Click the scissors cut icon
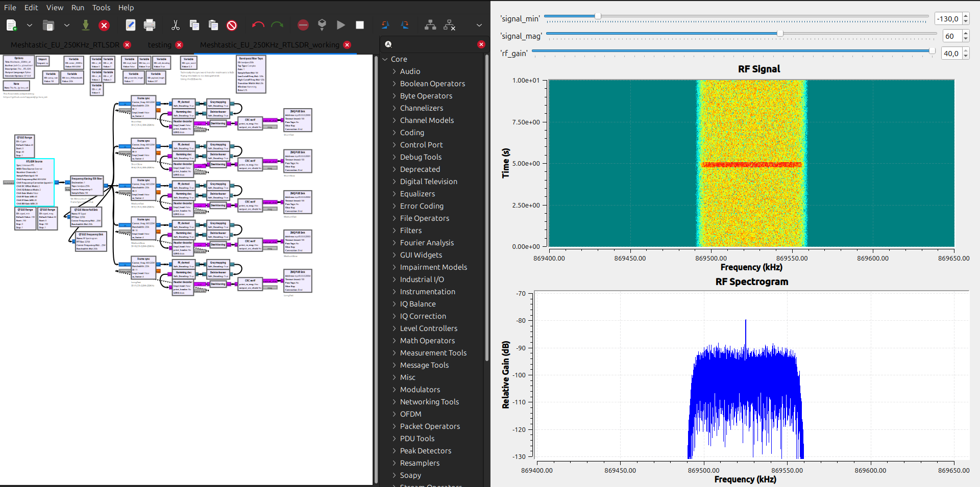Viewport: 980px width, 487px height. coord(176,25)
